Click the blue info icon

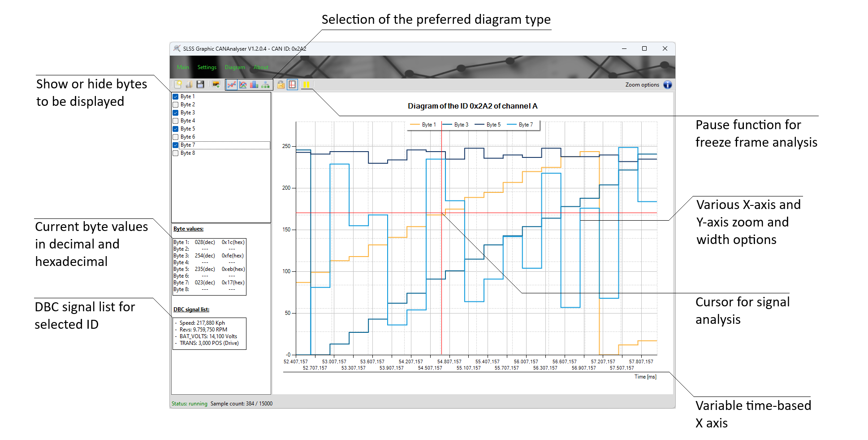(668, 85)
